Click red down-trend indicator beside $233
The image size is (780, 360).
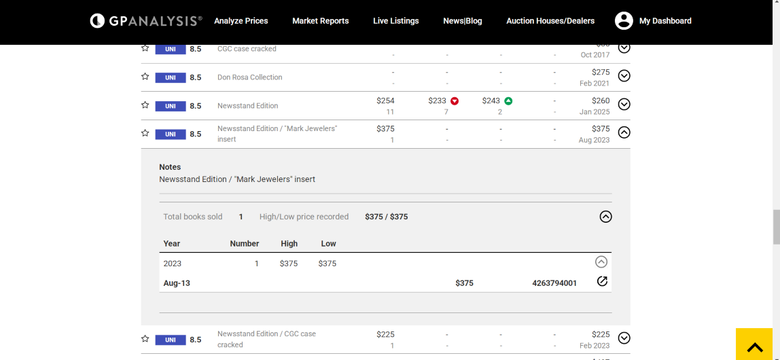454,101
